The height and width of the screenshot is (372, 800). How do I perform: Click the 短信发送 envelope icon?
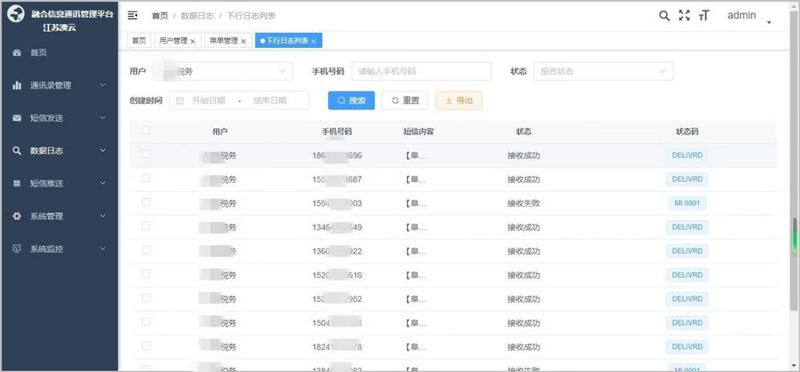pyautogui.click(x=17, y=118)
